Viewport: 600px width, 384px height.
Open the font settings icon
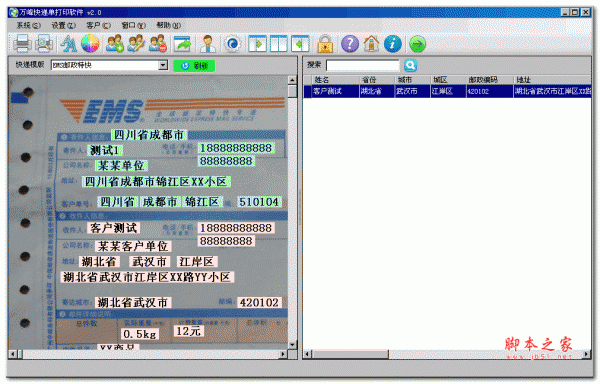click(x=69, y=44)
